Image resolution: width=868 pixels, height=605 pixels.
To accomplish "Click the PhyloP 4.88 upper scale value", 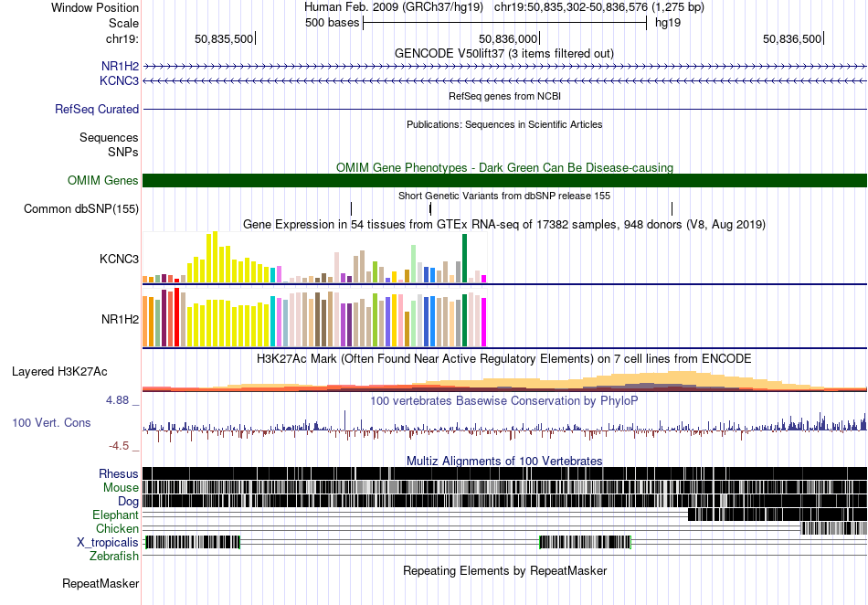I will tap(117, 400).
